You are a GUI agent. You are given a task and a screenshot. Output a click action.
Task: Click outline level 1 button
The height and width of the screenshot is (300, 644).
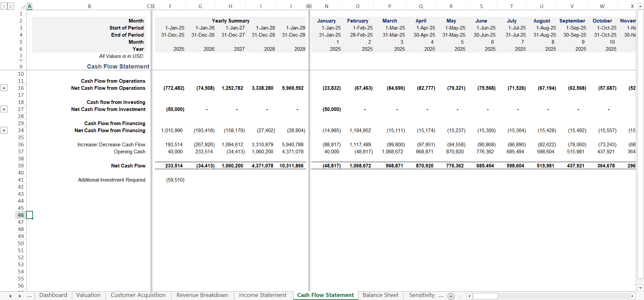click(4, 6)
